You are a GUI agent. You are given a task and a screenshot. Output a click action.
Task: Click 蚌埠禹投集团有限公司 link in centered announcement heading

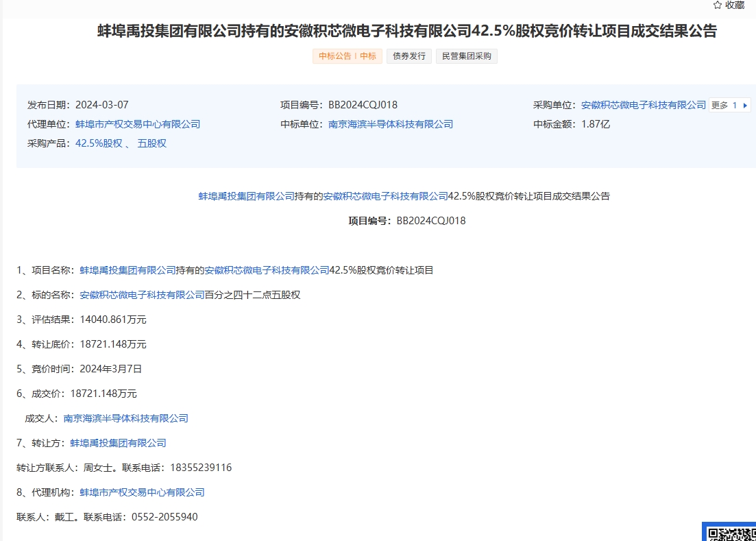click(246, 196)
